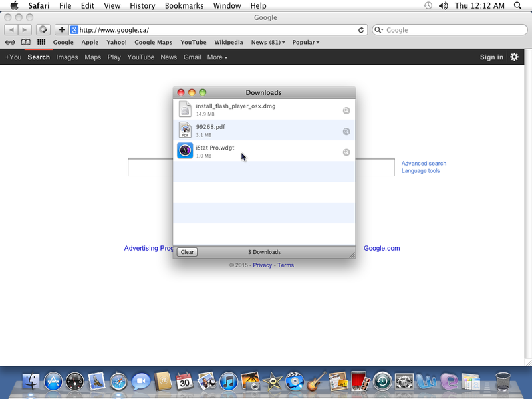This screenshot has width=532, height=399.
Task: Click the Safari back navigation arrow
Action: pyautogui.click(x=11, y=30)
